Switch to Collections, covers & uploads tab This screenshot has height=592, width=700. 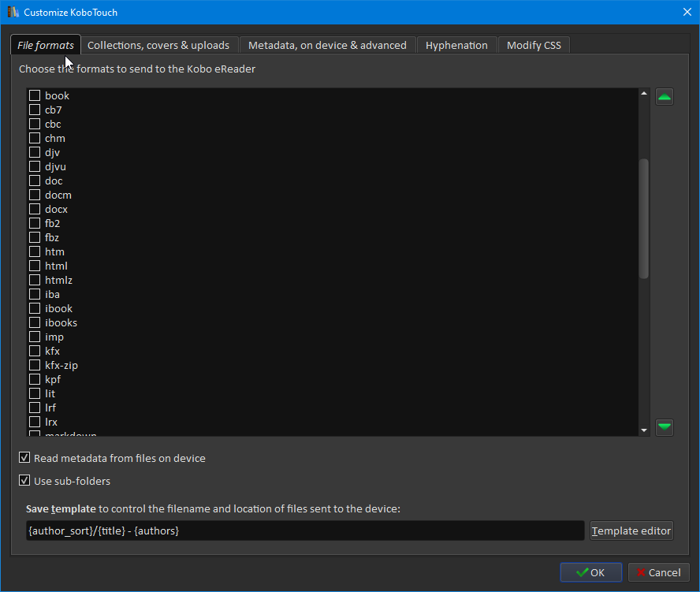click(x=158, y=45)
